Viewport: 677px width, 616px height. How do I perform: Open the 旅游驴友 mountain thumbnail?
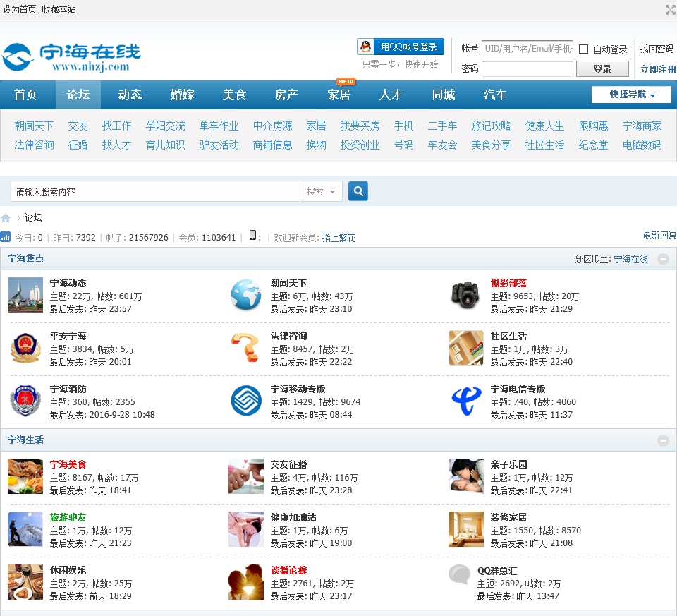[25, 529]
